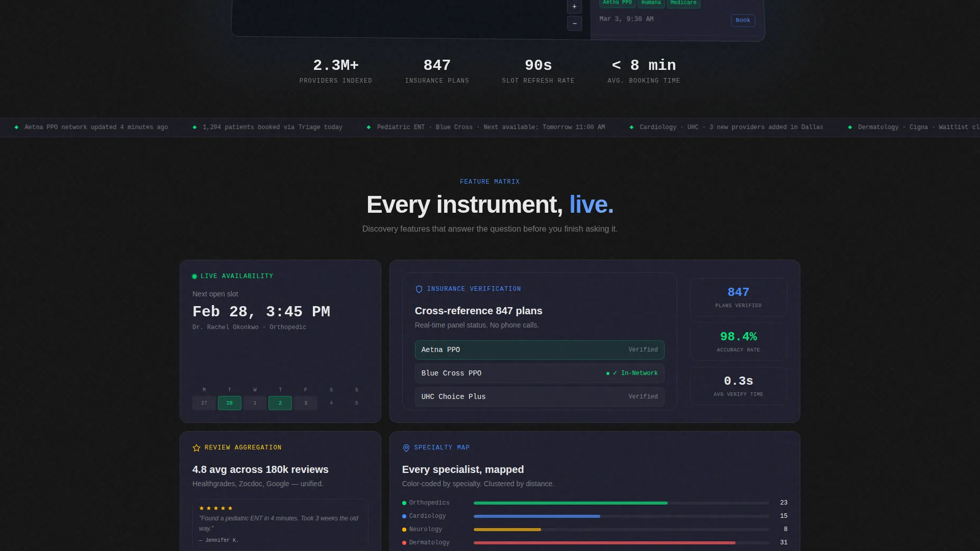This screenshot has height=551, width=980.
Task: Select calendar day 27
Action: click(204, 403)
